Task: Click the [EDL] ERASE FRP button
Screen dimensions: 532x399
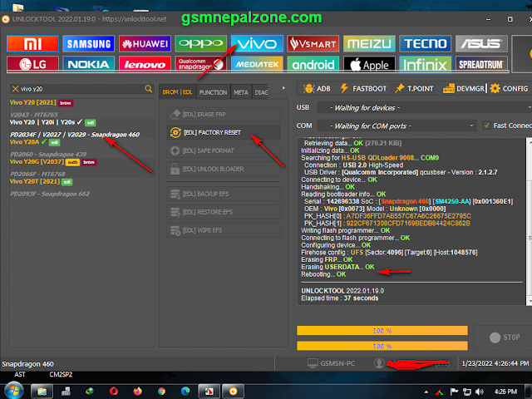Action: [x=224, y=115]
